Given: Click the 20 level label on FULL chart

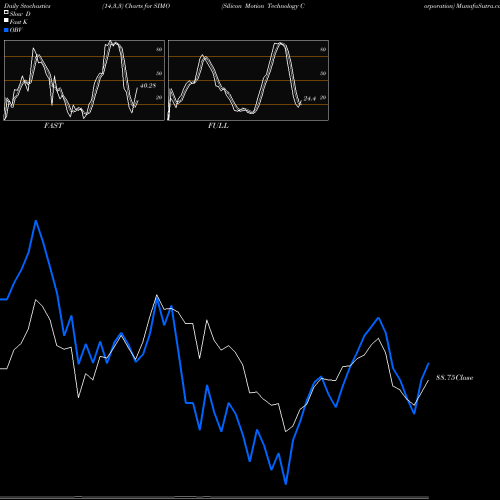Looking at the screenshot, I should tap(323, 97).
